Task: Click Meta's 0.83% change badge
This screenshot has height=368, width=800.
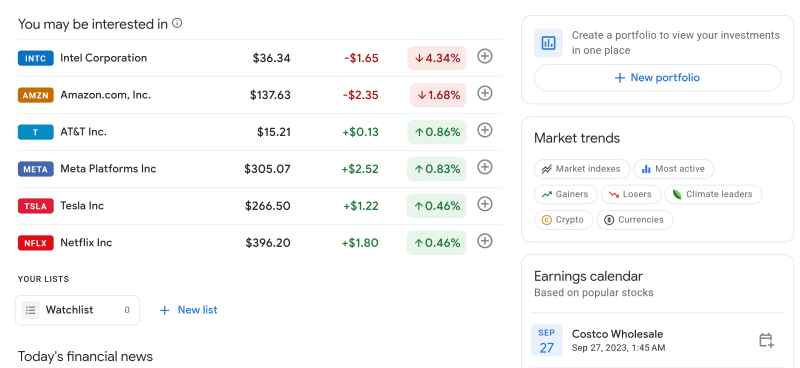Action: [437, 169]
